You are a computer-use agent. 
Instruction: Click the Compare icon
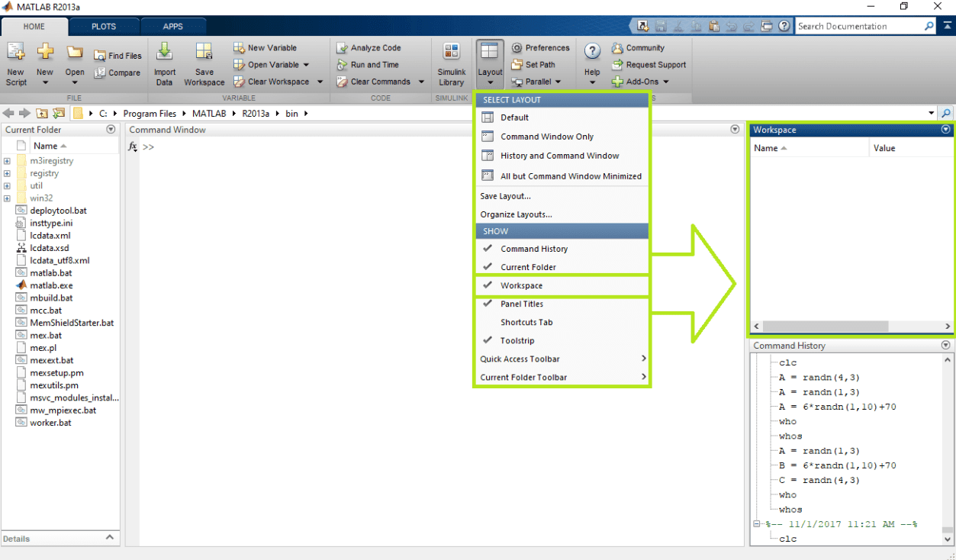tap(100, 73)
